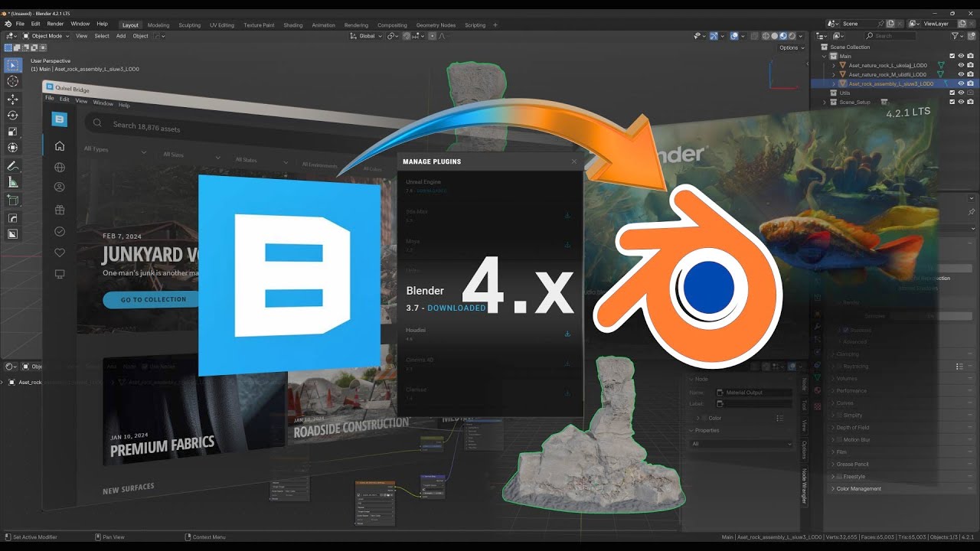Click the node Name field Material Output

click(x=754, y=393)
